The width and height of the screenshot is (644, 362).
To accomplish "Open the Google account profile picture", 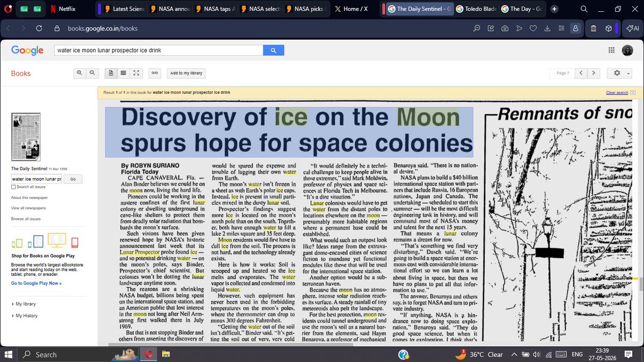I will pyautogui.click(x=628, y=50).
